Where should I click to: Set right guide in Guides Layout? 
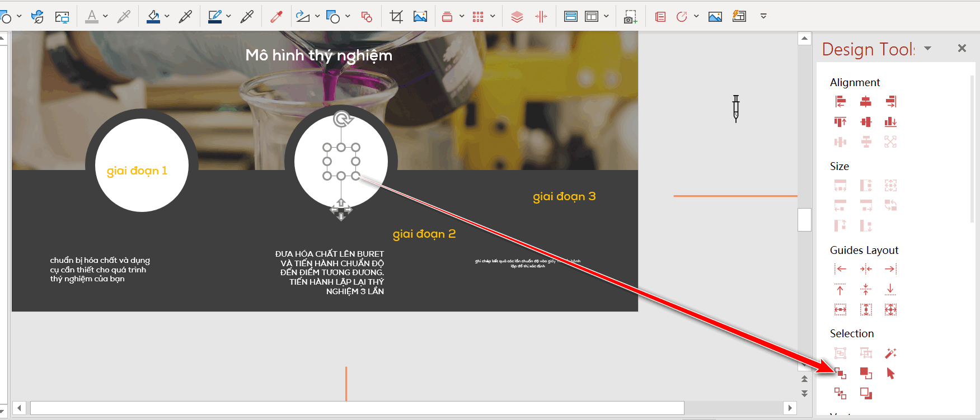(x=891, y=269)
